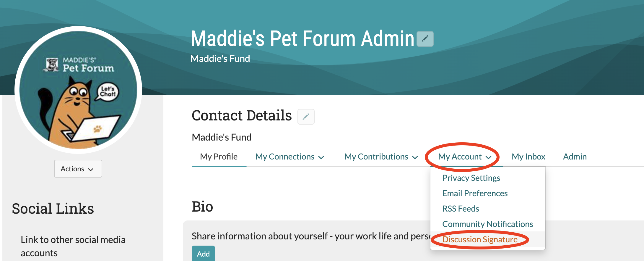Open Privacy Settings

point(471,178)
